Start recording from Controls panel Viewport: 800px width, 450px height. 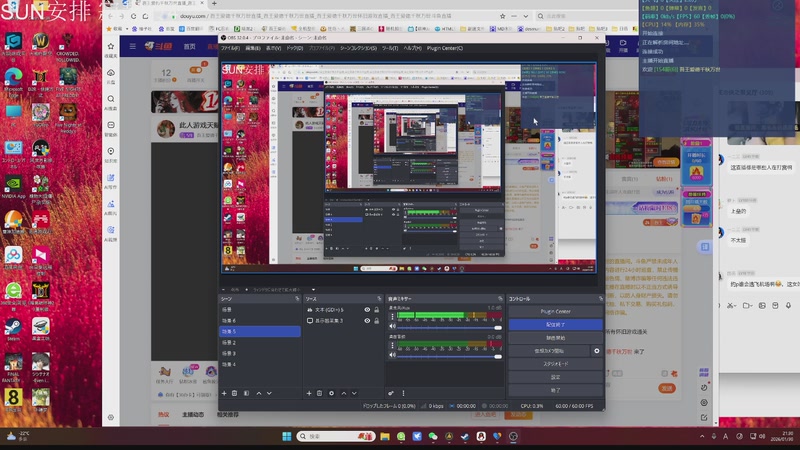tap(556, 338)
